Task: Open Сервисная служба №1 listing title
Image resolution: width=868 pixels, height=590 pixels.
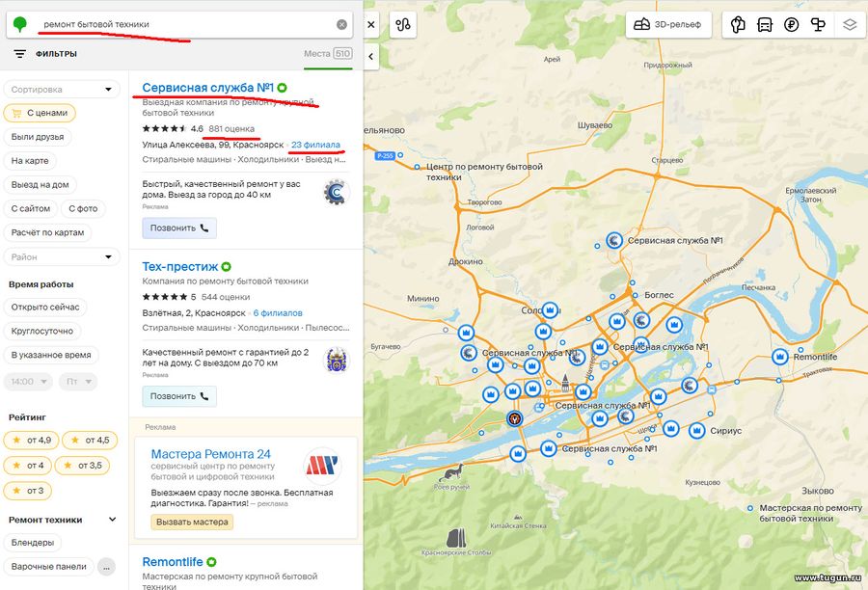Action: pyautogui.click(x=208, y=88)
